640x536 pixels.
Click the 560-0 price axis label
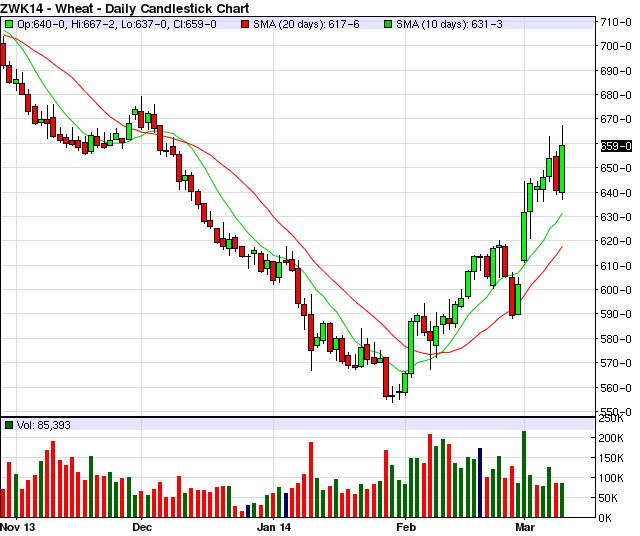(x=616, y=388)
